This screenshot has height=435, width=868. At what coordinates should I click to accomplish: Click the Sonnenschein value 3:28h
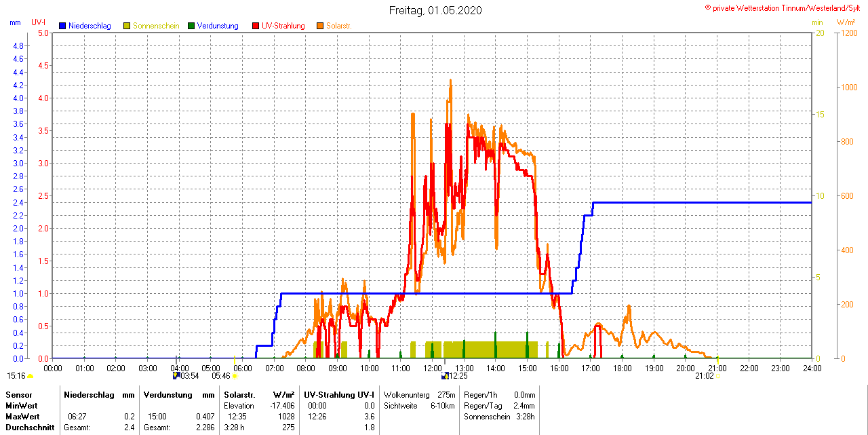(x=526, y=416)
